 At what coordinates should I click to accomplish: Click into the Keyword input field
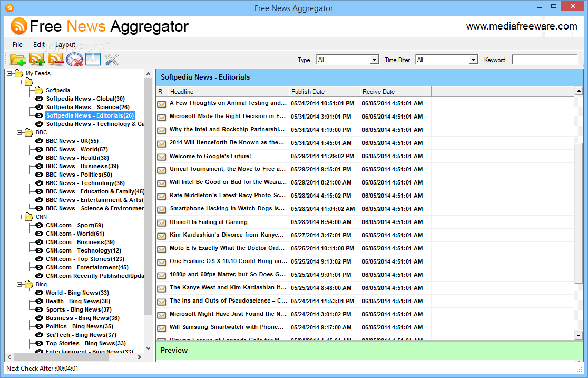(x=544, y=60)
